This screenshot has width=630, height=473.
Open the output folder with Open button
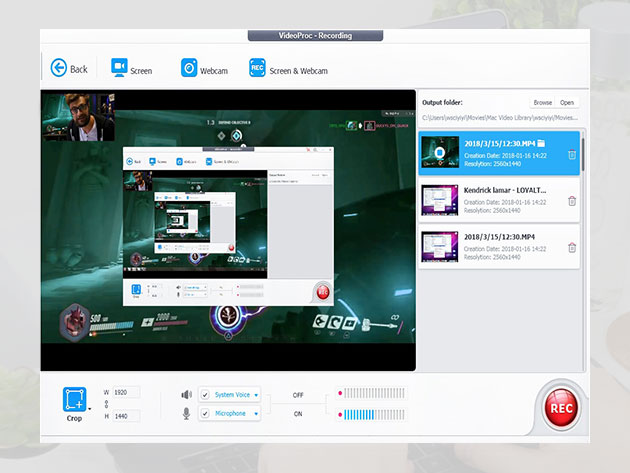pyautogui.click(x=567, y=102)
